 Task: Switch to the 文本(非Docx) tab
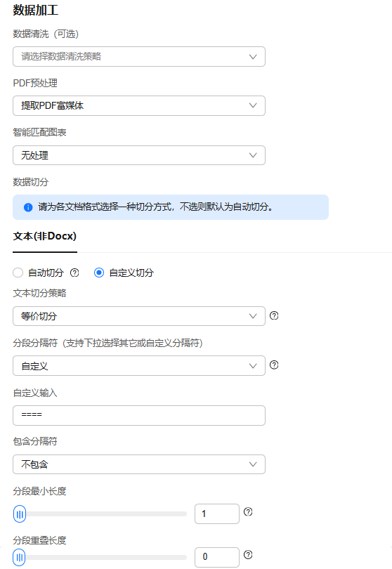pos(45,236)
